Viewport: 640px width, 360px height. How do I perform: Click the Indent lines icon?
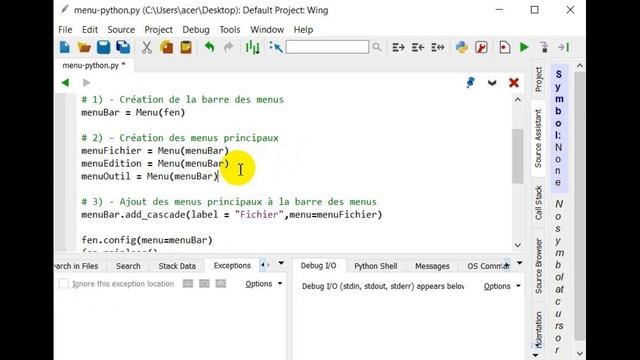point(398,47)
